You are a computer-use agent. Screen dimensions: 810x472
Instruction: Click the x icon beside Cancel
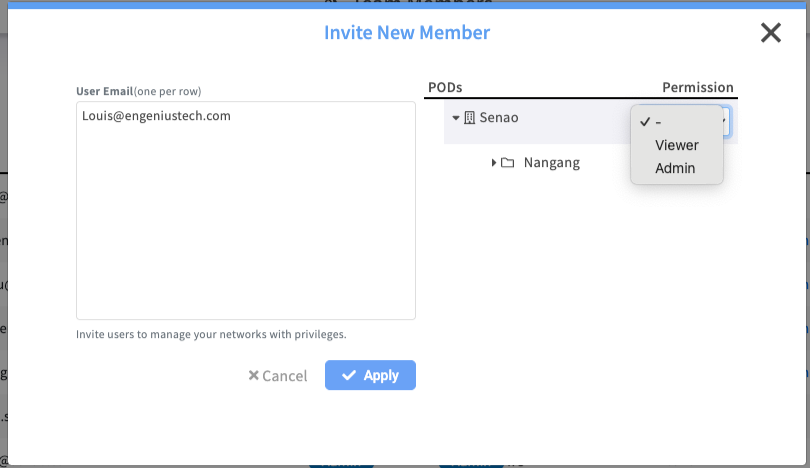tap(254, 376)
